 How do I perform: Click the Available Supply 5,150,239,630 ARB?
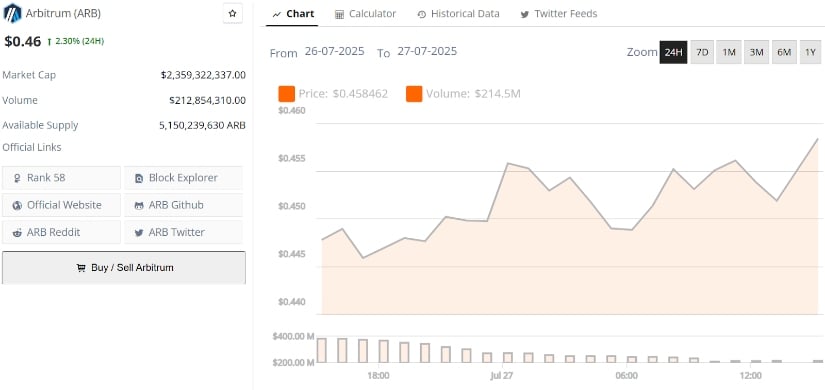[202, 126]
